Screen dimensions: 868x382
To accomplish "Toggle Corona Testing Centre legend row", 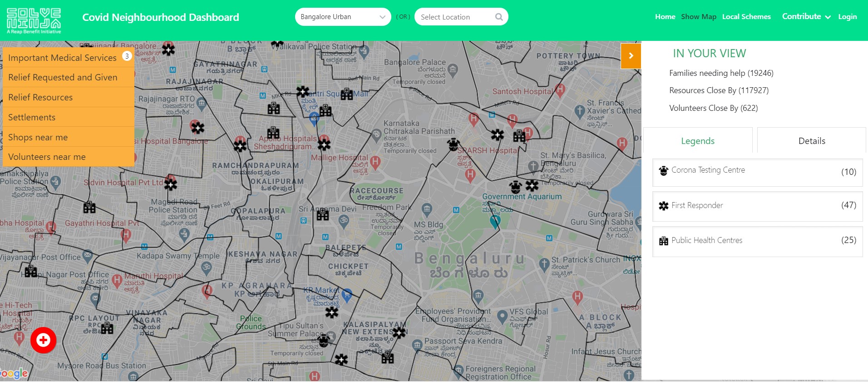I will click(758, 172).
